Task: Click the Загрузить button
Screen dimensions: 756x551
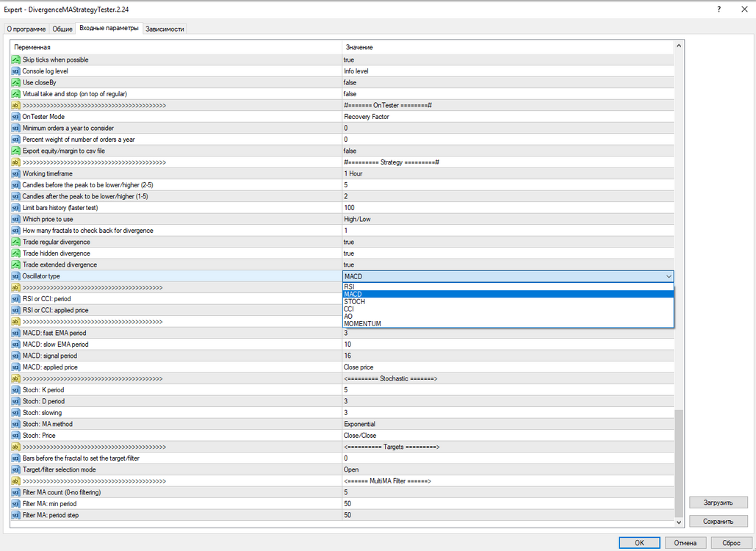Action: tap(719, 503)
